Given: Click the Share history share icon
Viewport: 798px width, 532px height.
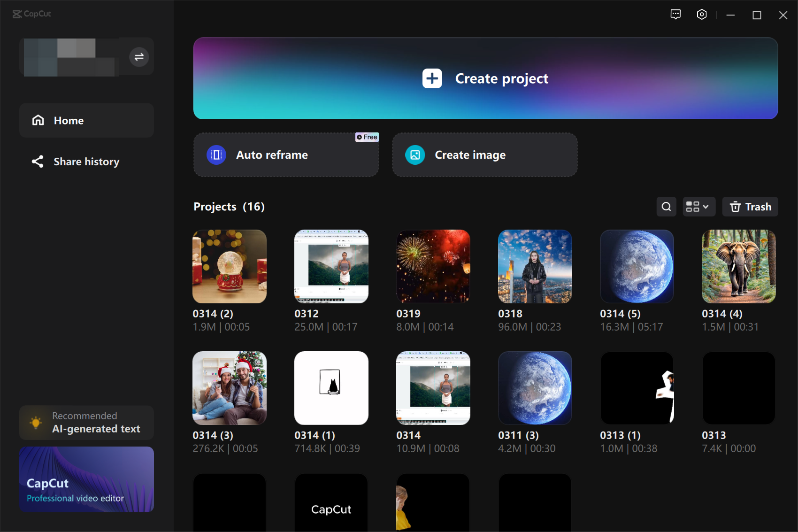Looking at the screenshot, I should (x=38, y=162).
